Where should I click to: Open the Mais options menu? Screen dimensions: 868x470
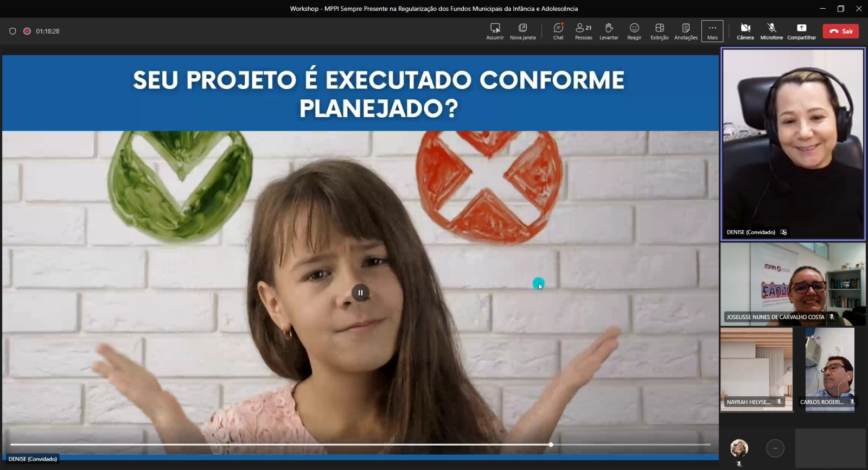click(x=712, y=31)
